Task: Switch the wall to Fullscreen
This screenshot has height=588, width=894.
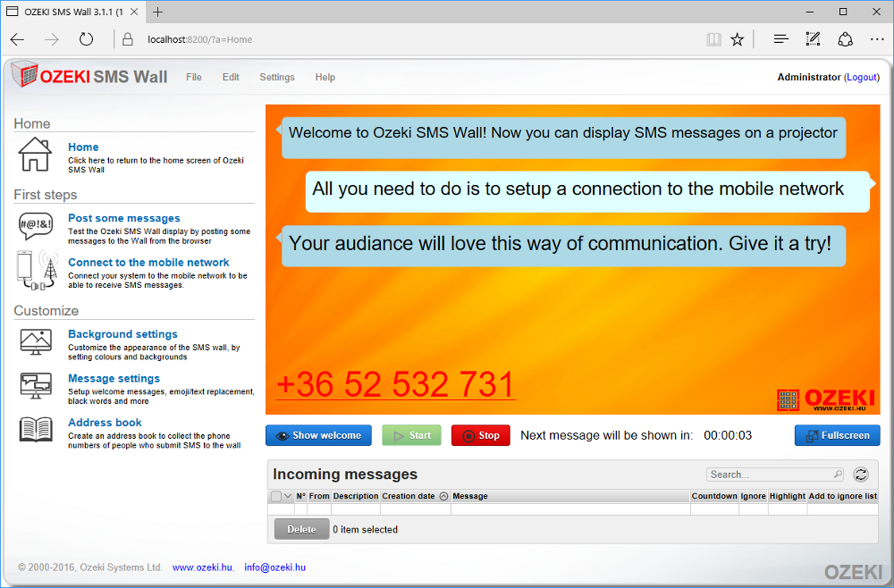Action: point(838,435)
